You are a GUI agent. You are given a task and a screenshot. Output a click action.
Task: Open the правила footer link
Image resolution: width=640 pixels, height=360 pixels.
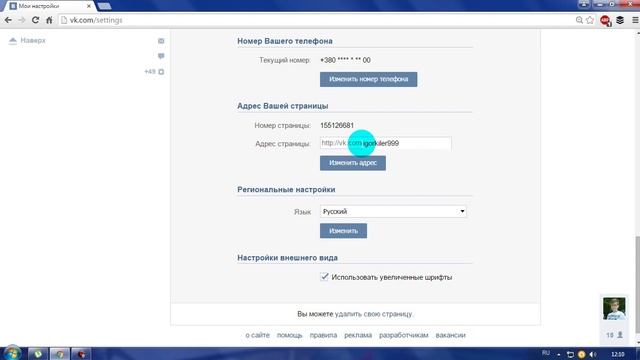pyautogui.click(x=323, y=335)
